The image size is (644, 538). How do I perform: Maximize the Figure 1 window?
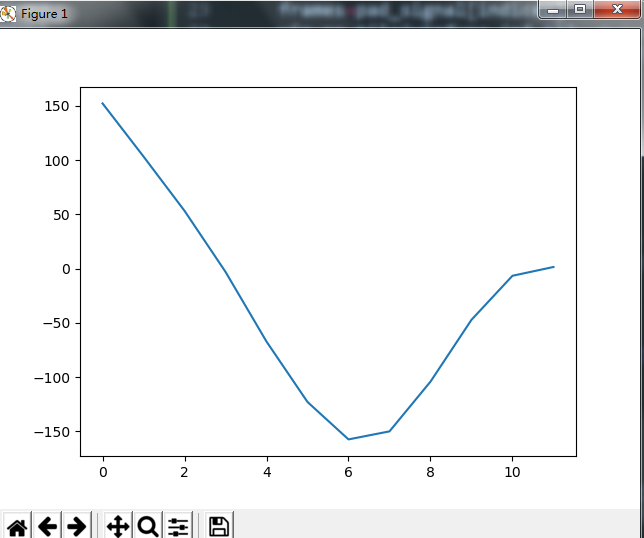[580, 9]
